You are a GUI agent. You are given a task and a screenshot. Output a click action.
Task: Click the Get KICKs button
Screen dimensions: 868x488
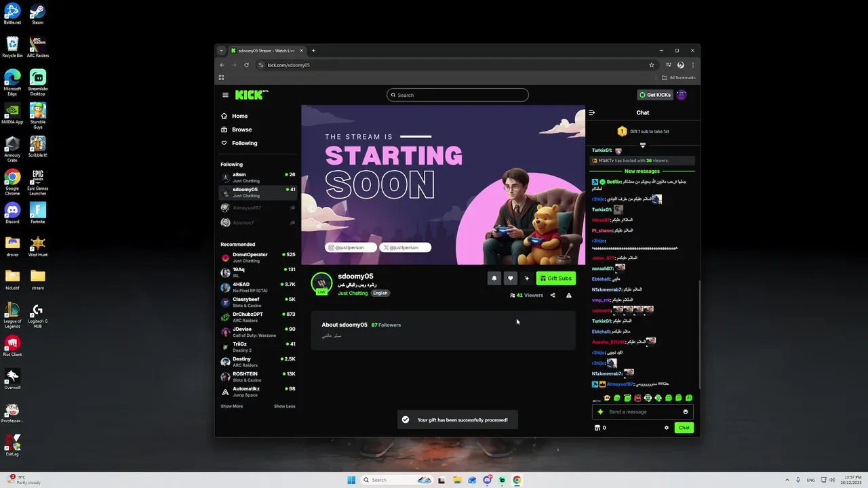(655, 95)
